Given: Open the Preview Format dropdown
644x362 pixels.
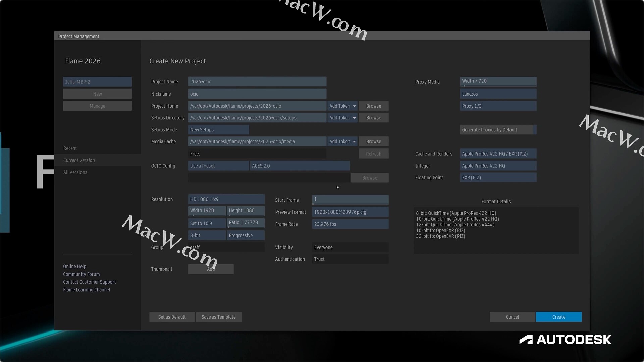Looking at the screenshot, I should point(350,212).
